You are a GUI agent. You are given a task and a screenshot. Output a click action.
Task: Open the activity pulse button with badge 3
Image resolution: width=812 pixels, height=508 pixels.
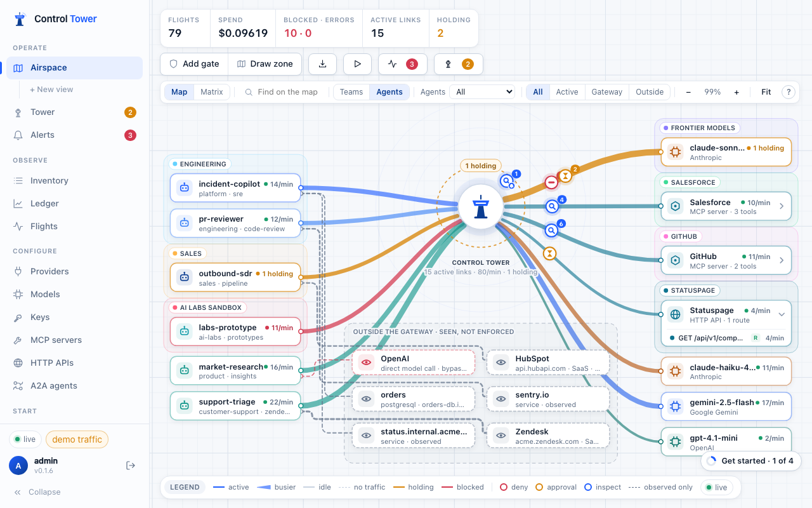pos(402,63)
